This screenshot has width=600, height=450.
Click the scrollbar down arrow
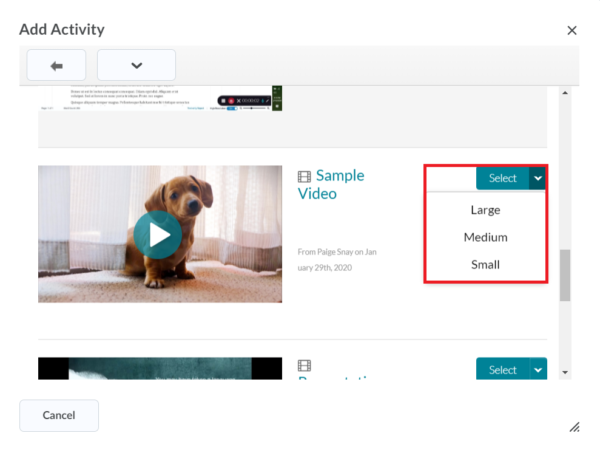[x=565, y=372]
